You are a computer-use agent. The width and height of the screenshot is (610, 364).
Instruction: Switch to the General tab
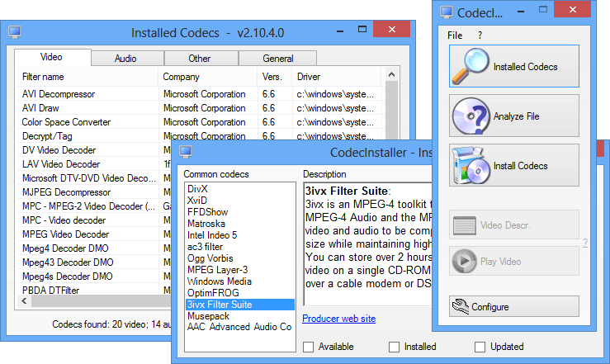(278, 59)
